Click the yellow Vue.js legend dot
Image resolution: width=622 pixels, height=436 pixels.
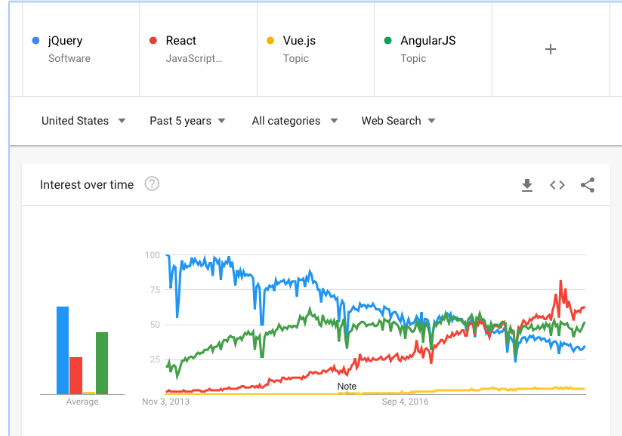270,41
